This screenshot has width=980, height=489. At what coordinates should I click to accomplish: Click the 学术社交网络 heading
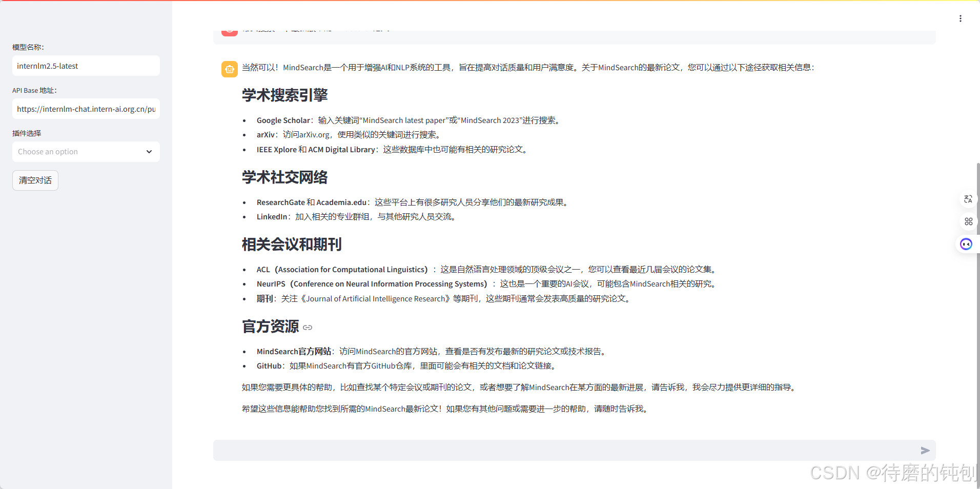tap(285, 177)
